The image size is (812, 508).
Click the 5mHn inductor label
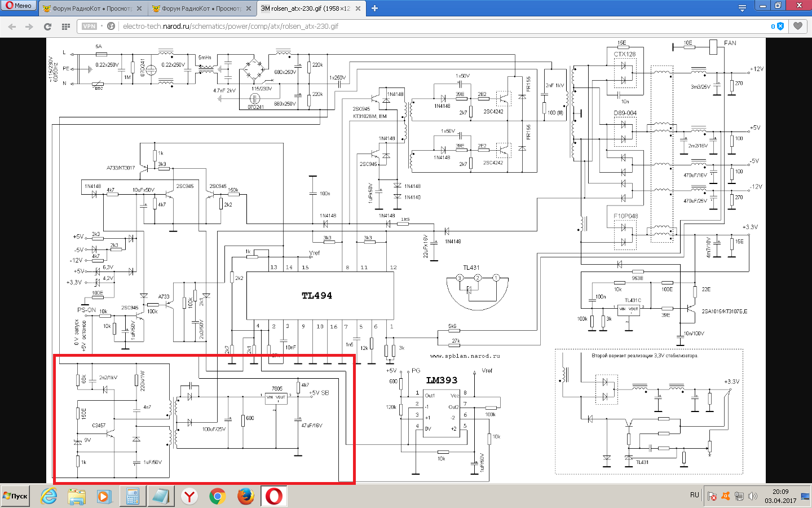pos(205,58)
